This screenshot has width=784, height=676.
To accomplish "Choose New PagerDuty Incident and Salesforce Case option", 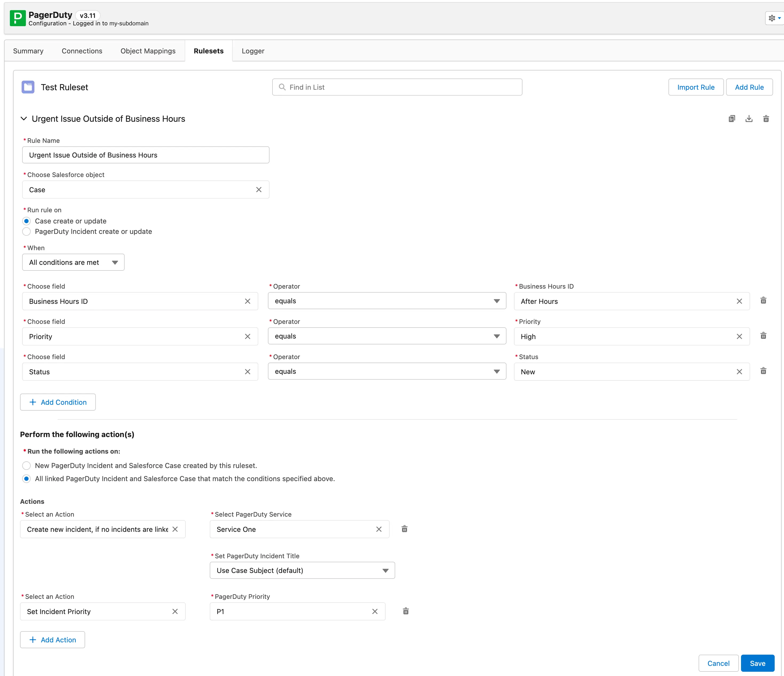I will tap(26, 466).
